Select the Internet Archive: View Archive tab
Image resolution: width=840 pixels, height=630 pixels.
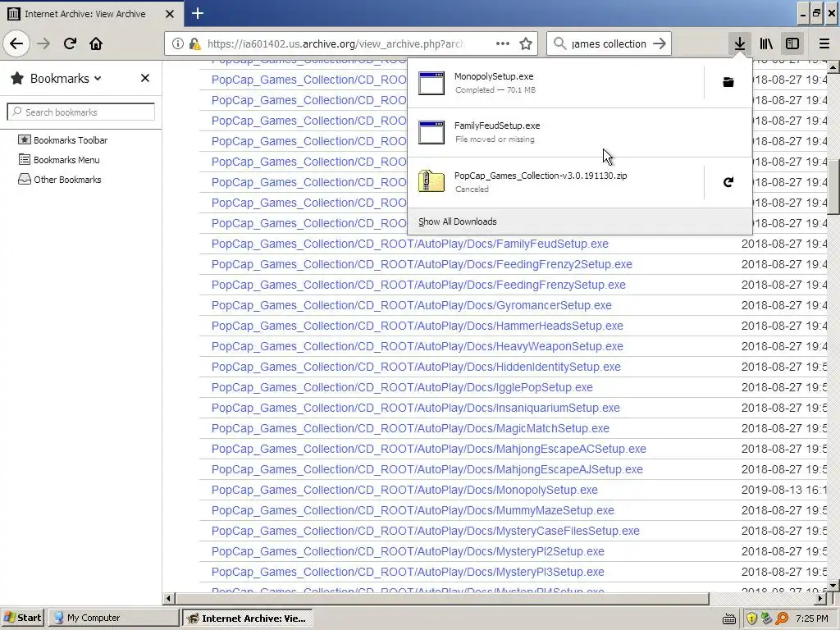(91, 14)
